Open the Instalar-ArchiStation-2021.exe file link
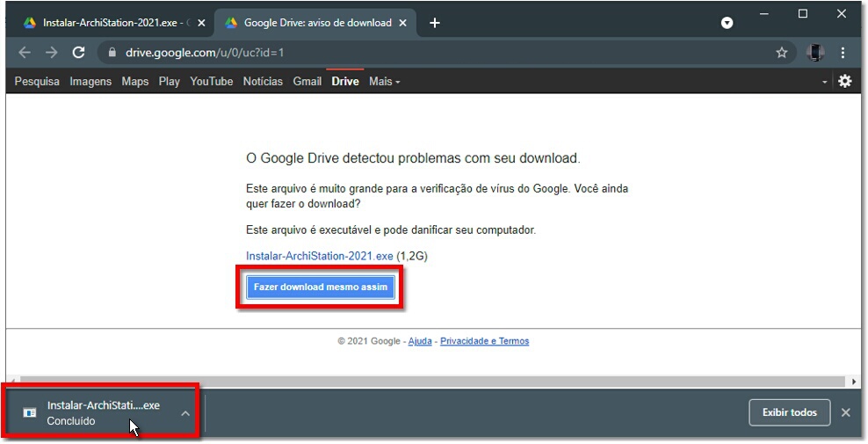 (x=320, y=256)
